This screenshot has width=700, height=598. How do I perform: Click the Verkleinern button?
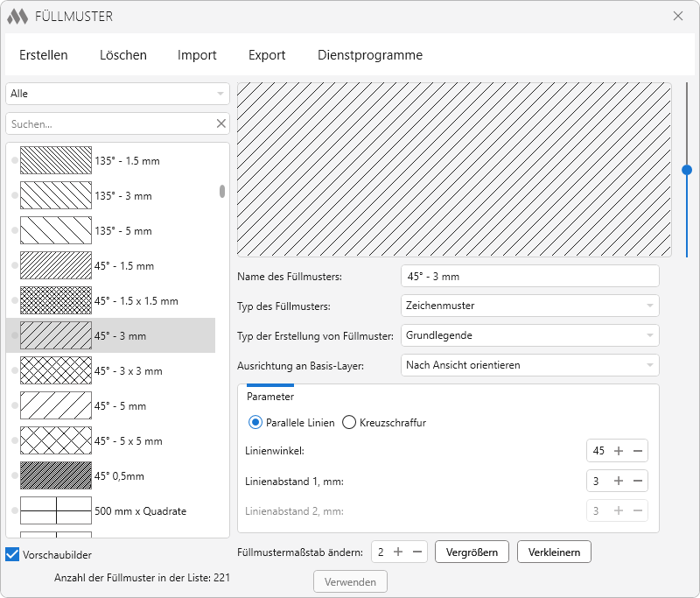554,552
